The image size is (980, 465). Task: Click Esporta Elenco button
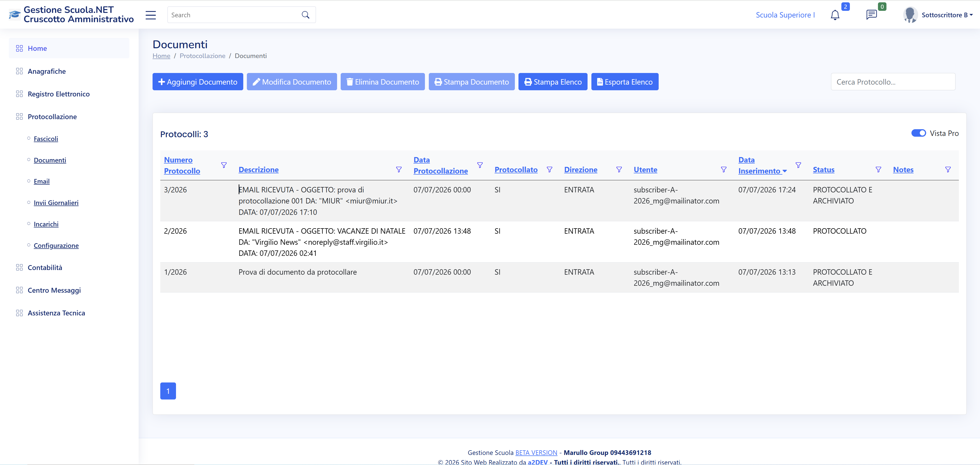[624, 81]
